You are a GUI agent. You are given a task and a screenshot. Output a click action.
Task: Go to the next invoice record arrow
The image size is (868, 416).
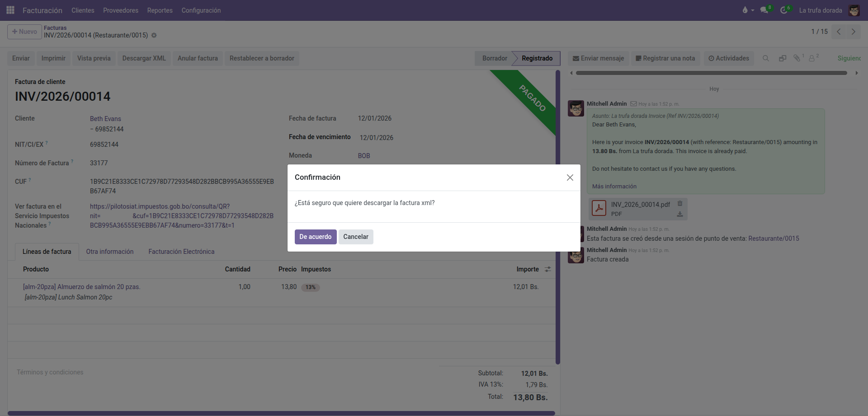click(x=853, y=32)
